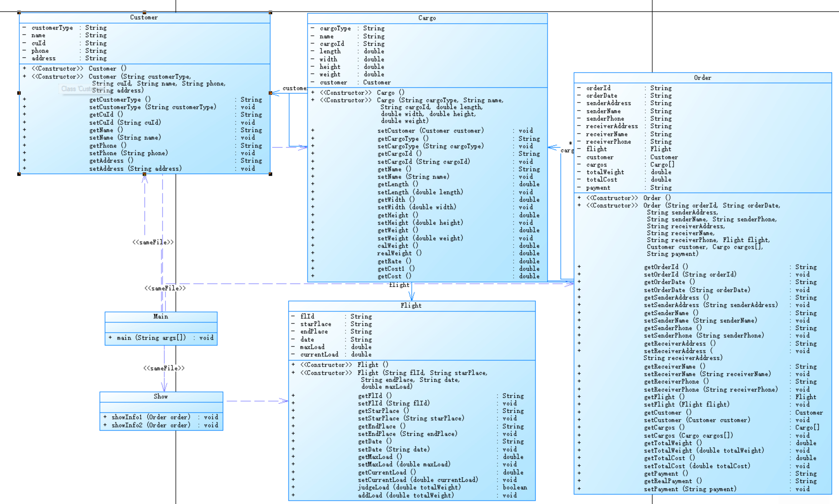Click the Flight class header
Screen dimensions: 839x504
coord(411,306)
